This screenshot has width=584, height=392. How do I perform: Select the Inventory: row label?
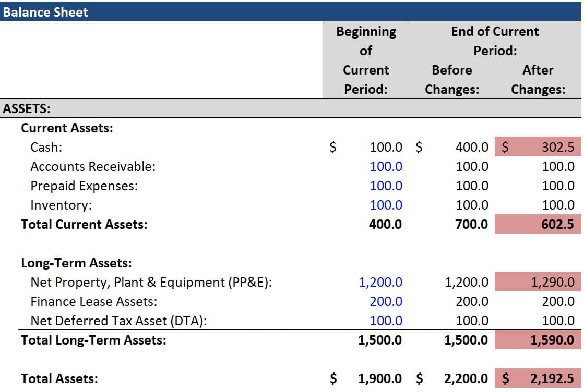coord(61,205)
